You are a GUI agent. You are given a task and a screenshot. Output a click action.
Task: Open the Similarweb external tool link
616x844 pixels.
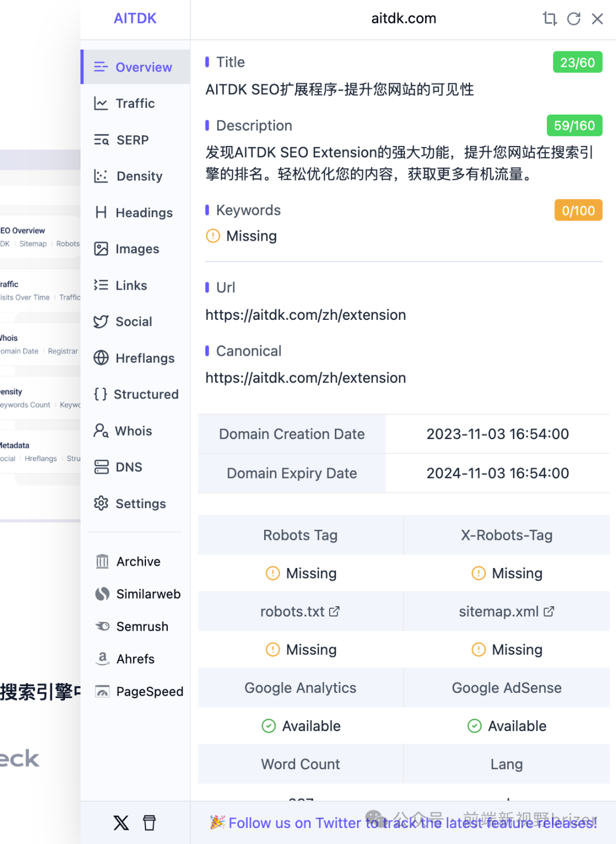148,594
